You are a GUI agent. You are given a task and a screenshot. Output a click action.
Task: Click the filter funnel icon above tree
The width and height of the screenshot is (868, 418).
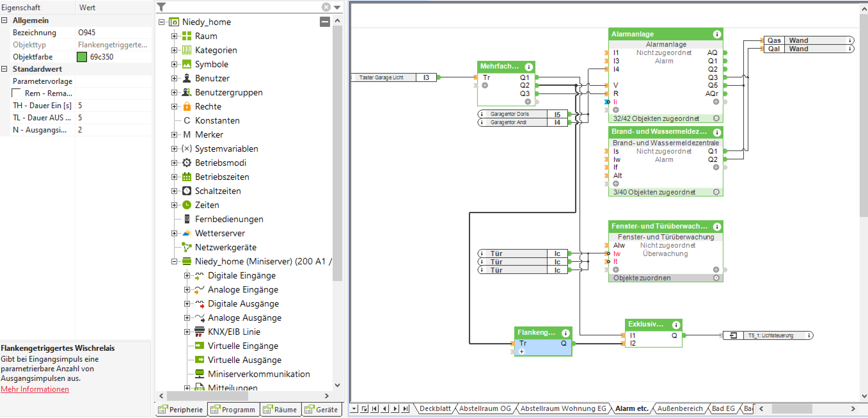[x=162, y=7]
